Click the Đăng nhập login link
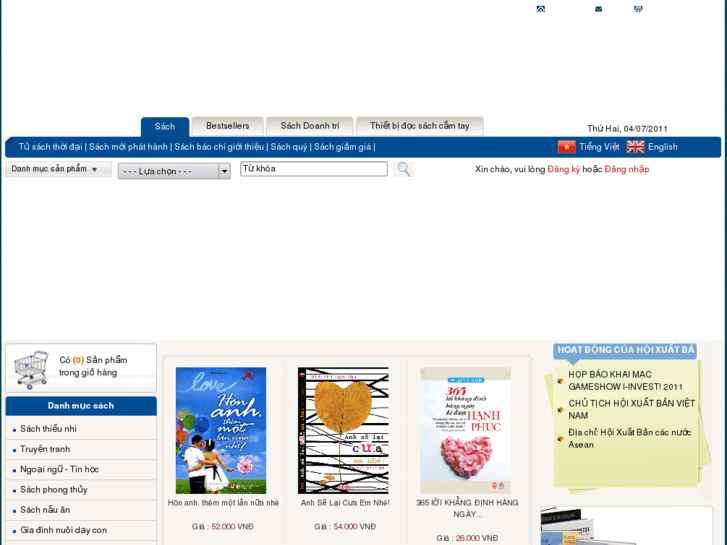 tap(626, 169)
